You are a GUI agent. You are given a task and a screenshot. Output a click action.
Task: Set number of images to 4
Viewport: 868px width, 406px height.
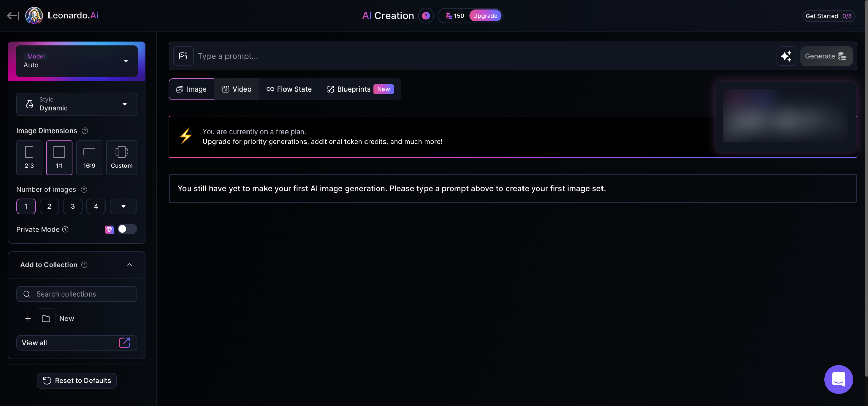click(x=96, y=206)
